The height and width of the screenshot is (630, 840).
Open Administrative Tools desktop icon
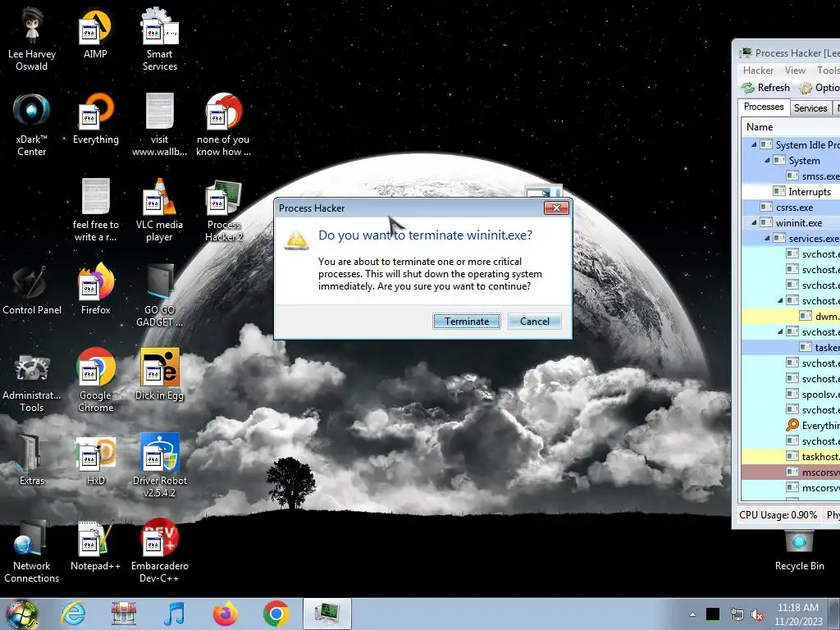[x=32, y=381]
